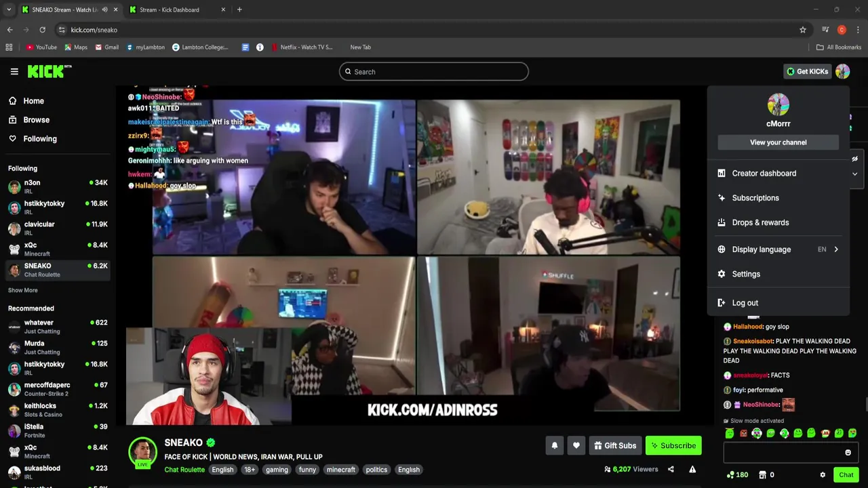
Task: Open recommended channel Murda
Action: tap(58, 347)
